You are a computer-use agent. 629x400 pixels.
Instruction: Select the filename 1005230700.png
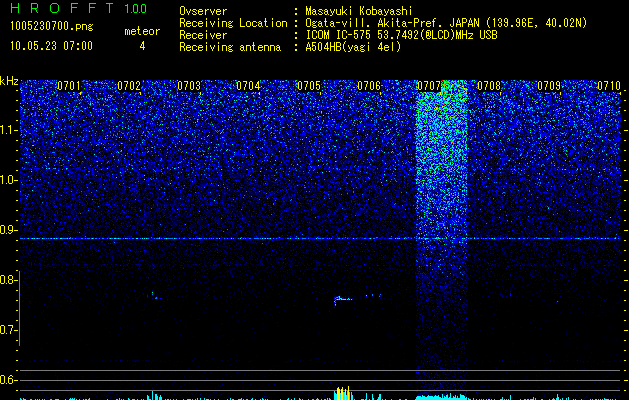click(52, 27)
